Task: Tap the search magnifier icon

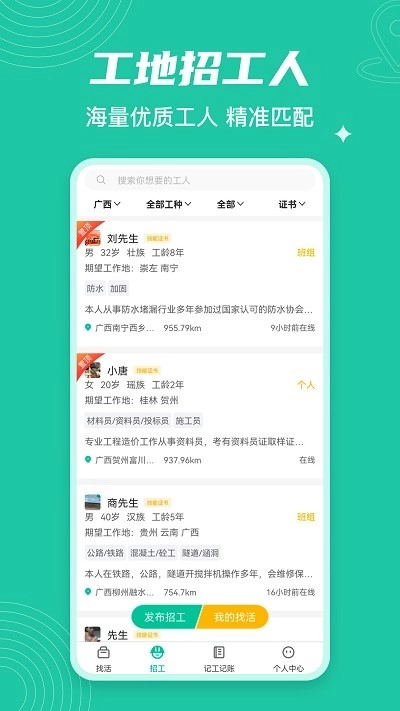Action: [101, 180]
